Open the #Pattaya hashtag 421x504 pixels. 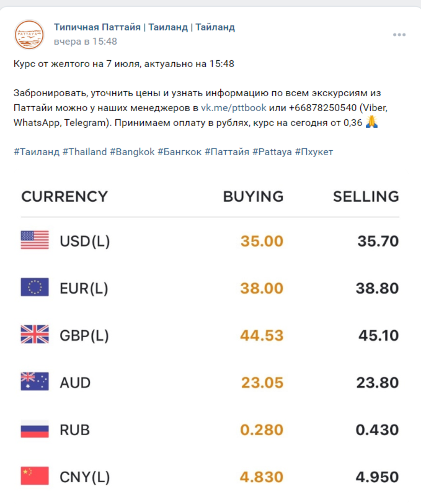click(272, 151)
